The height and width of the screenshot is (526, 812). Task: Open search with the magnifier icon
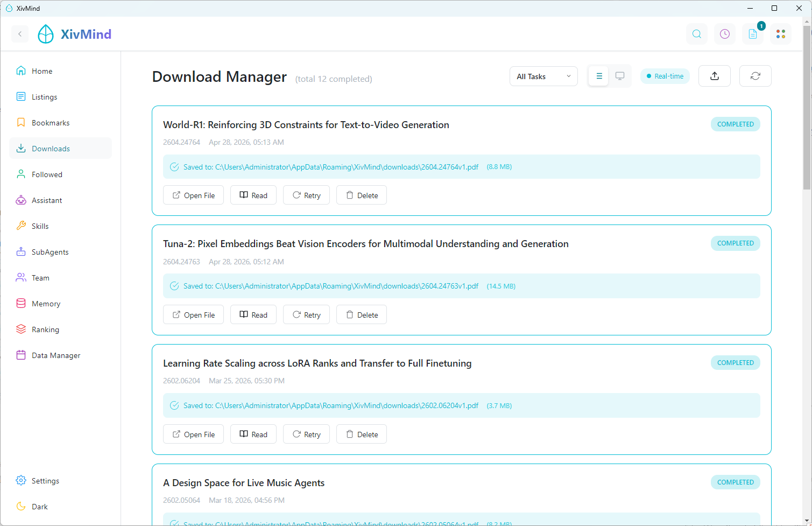tap(697, 34)
